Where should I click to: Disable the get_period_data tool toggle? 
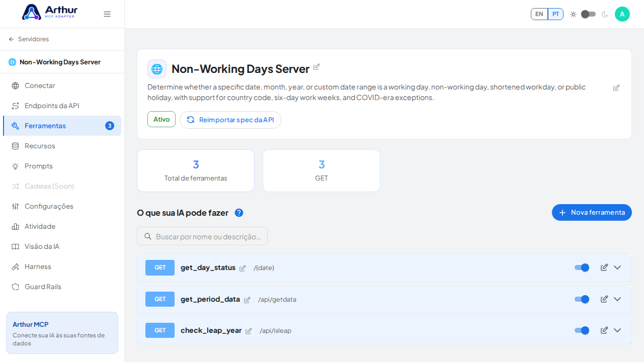point(582,299)
